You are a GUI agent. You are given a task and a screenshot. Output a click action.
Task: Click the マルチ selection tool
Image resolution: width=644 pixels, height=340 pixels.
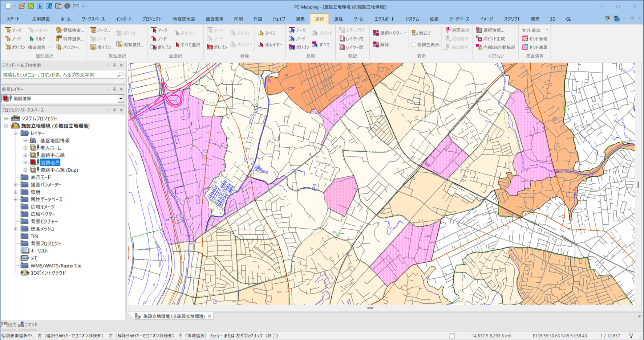coord(32,39)
